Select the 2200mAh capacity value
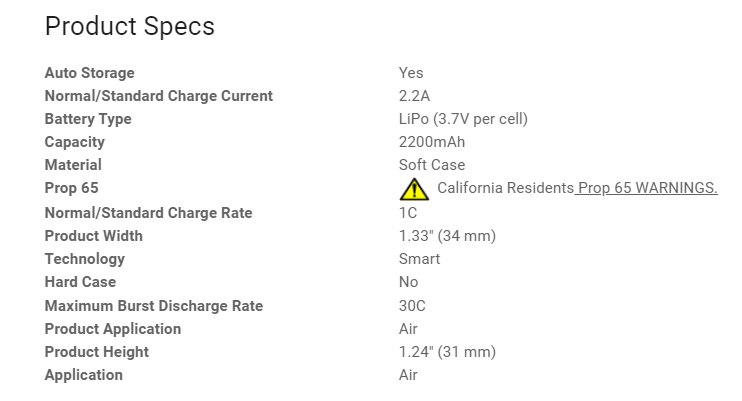The image size is (742, 401). (x=432, y=142)
